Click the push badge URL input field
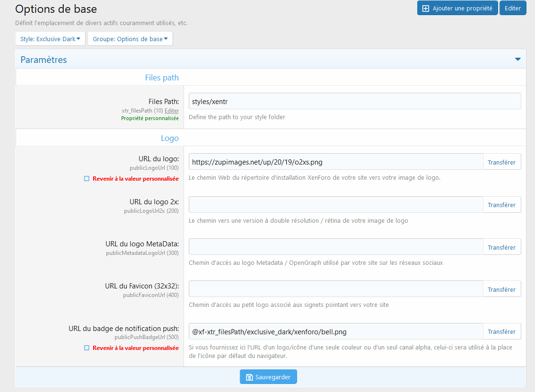The width and height of the screenshot is (535, 392). coord(336,331)
